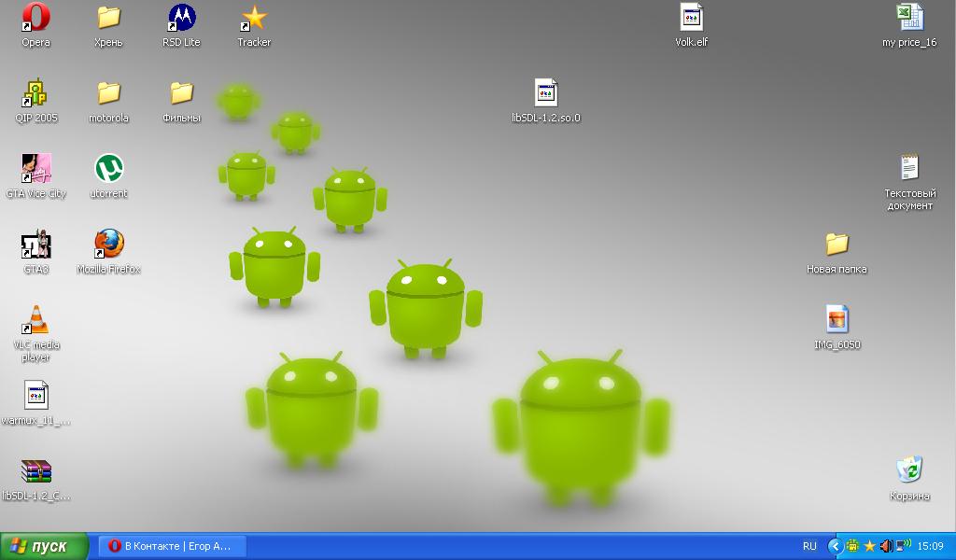Image resolution: width=956 pixels, height=560 pixels.
Task: Select the warmux_11_... file icon
Action: coord(36,395)
